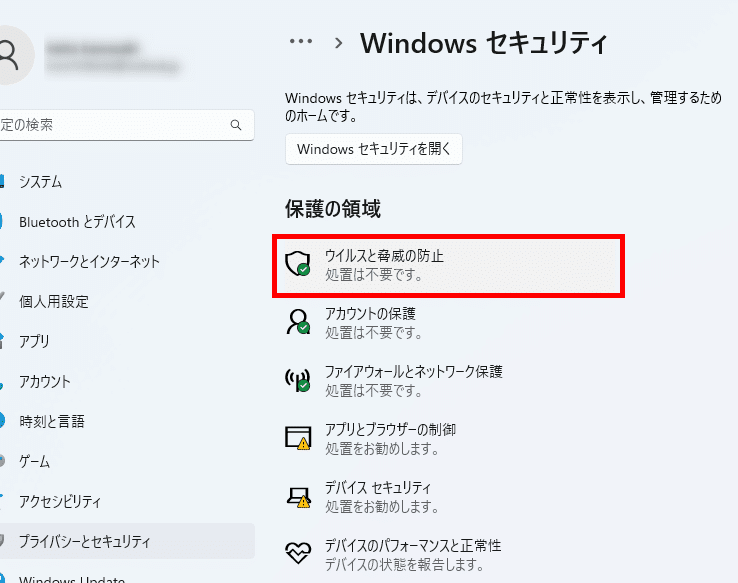Image resolution: width=738 pixels, height=583 pixels.
Task: Select アプリ in the navigation list
Action: coord(34,342)
